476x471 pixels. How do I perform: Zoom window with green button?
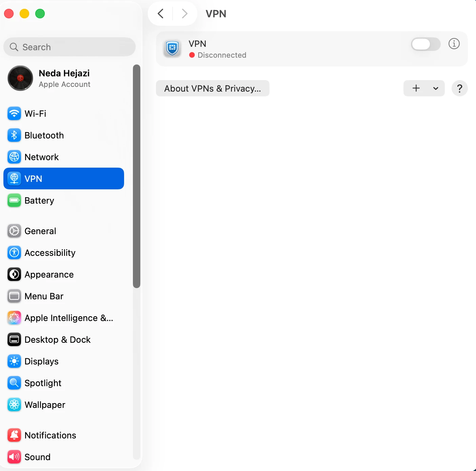pyautogui.click(x=40, y=14)
